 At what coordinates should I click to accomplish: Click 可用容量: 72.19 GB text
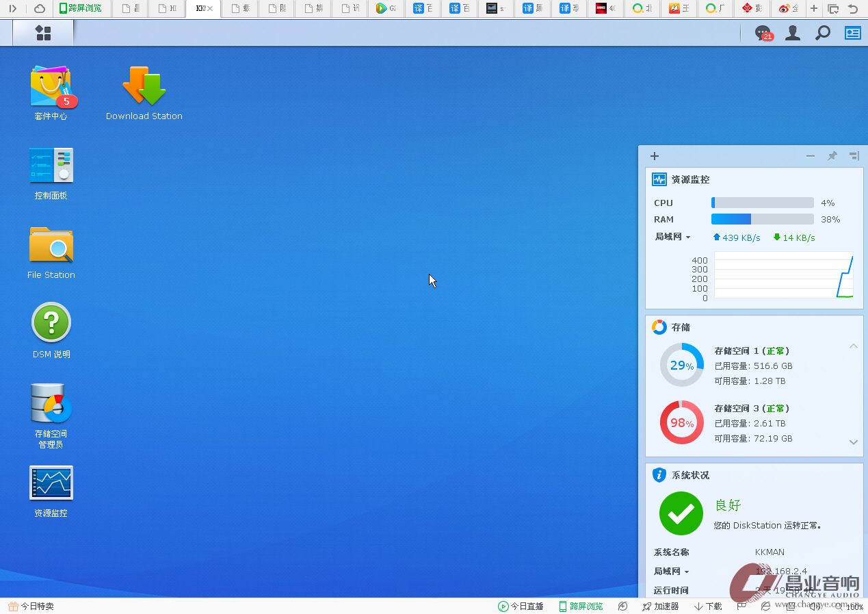point(753,438)
